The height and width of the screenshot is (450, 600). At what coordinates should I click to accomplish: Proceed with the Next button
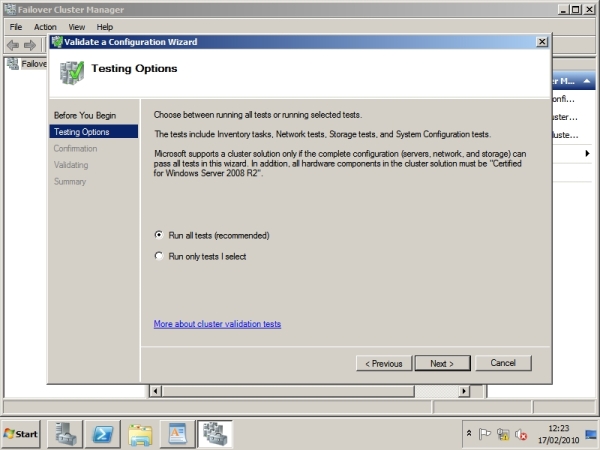(442, 363)
